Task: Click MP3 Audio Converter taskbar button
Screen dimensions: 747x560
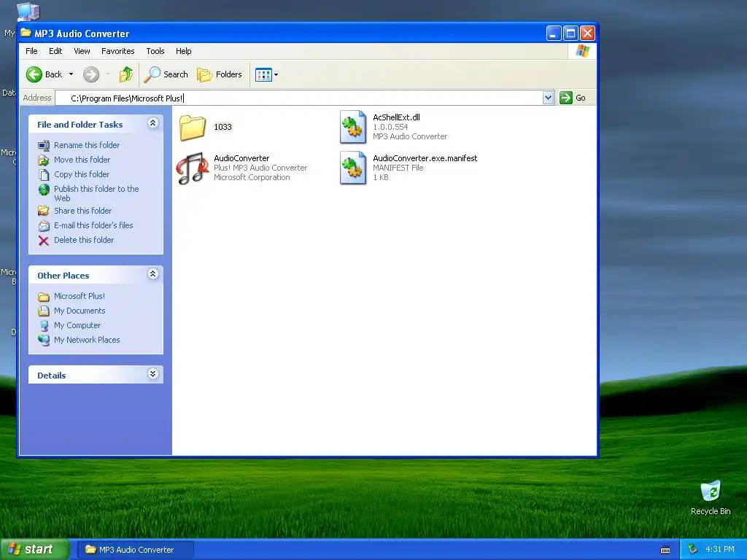Action: click(135, 550)
